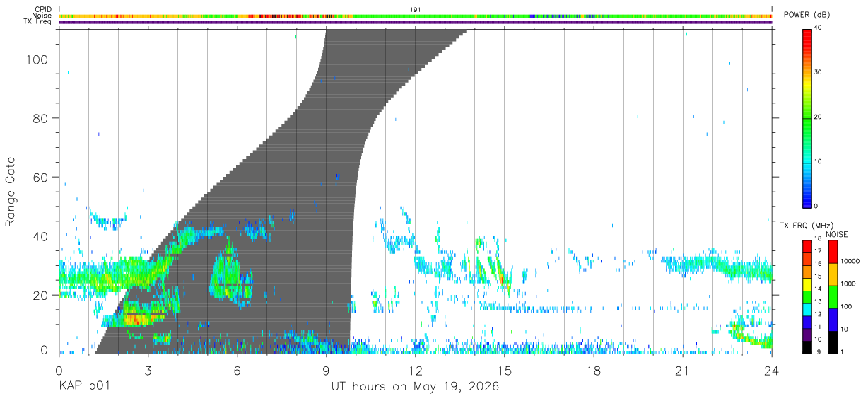Click noise scale label '10000'
This screenshot has width=868, height=401.
[849, 261]
